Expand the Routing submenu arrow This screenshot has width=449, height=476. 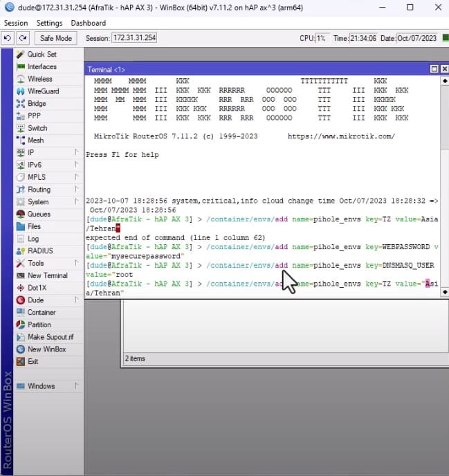click(x=77, y=189)
